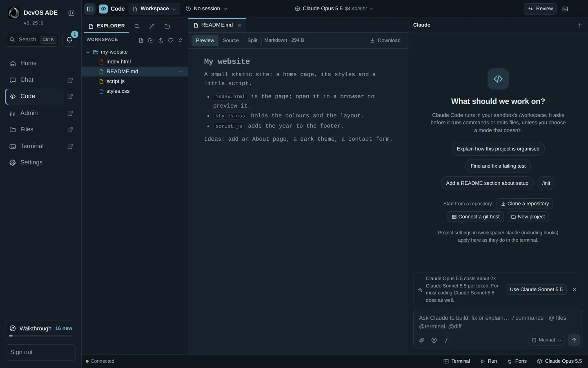Viewport: 588px width, 368px height.
Task: Collapse the my-website folder
Action: tap(88, 52)
